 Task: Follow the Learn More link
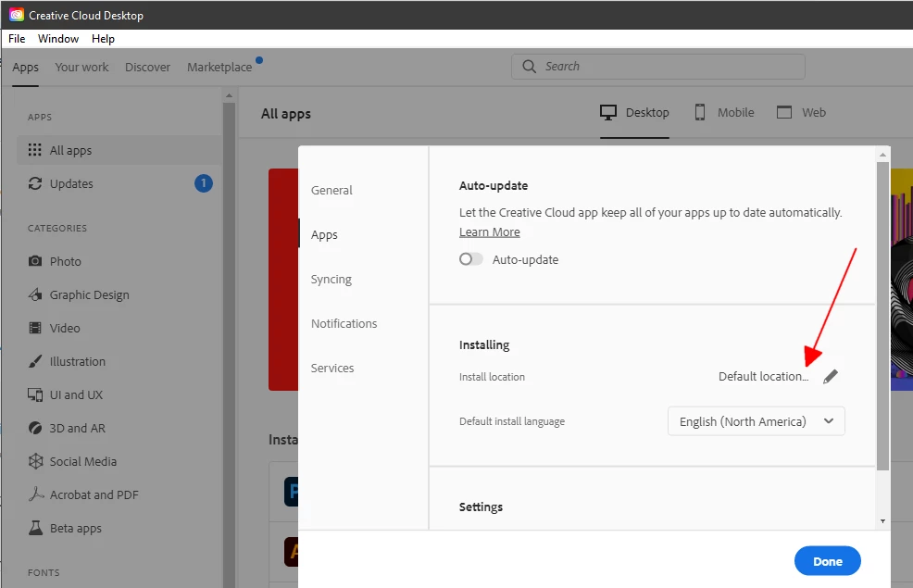click(489, 231)
